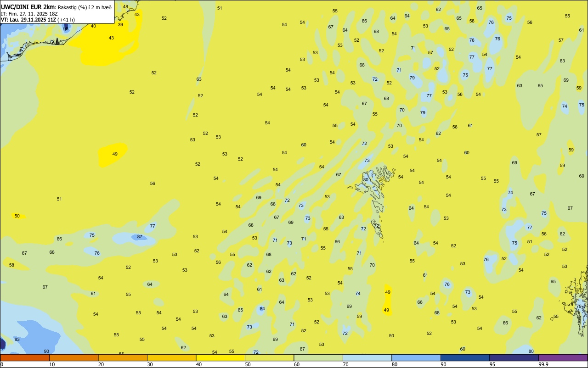Choose the 70–80 % pale blue legend swatch
The height and width of the screenshot is (368, 588).
367,357
